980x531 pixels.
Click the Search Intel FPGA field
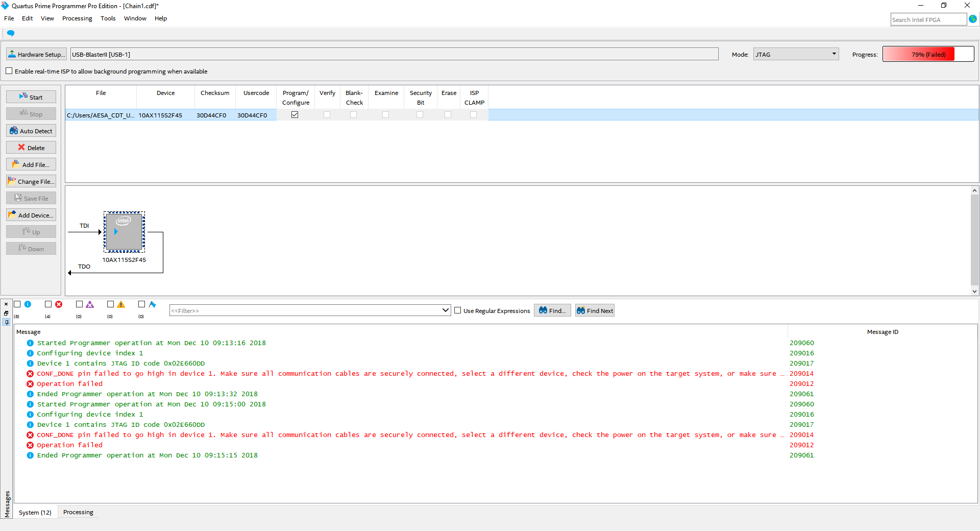coord(927,19)
